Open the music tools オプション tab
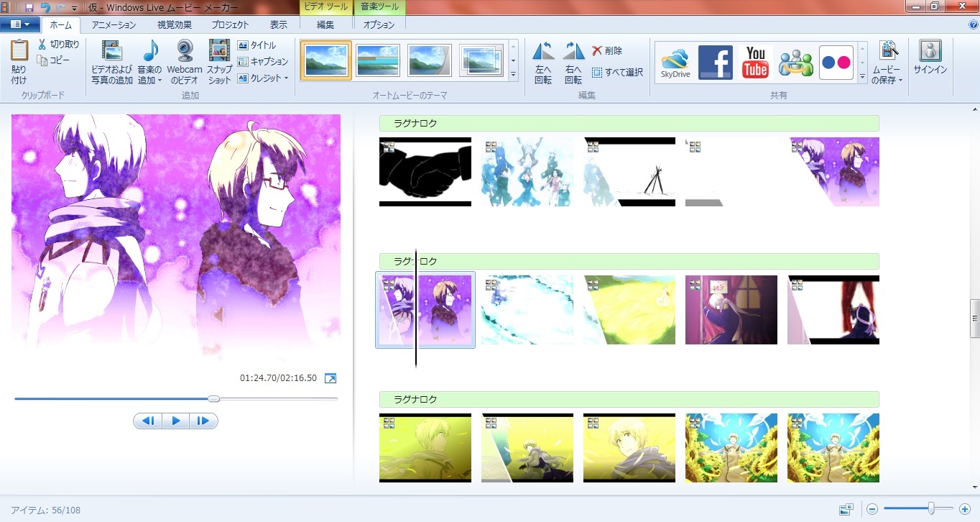 (x=379, y=25)
